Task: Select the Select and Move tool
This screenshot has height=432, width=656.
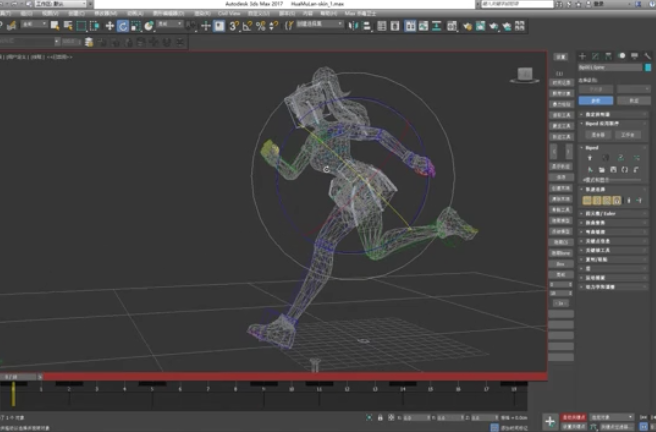Action: [110, 25]
